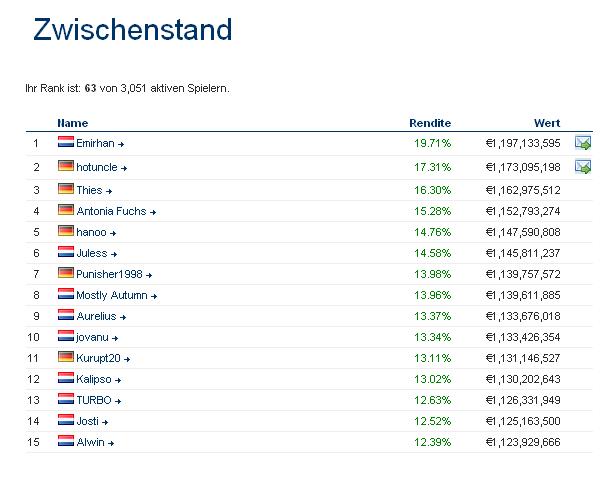
Task: Click the message icon for hotuncle
Action: (582, 167)
